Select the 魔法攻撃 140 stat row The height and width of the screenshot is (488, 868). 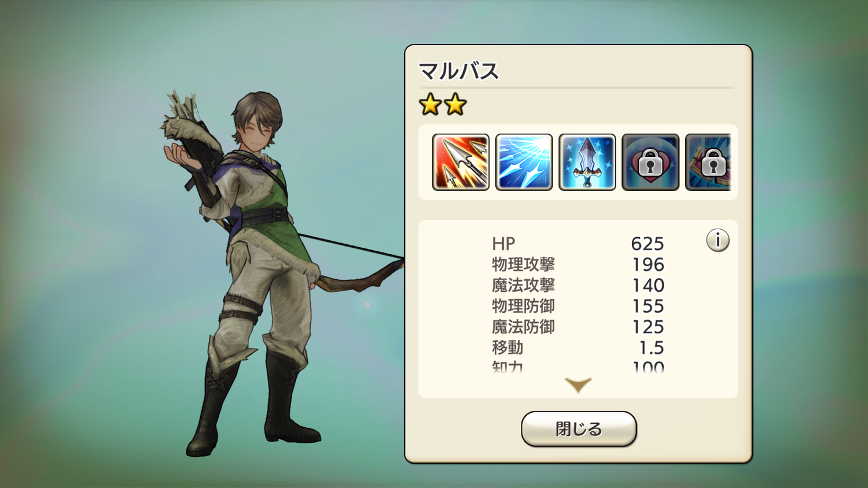point(578,285)
